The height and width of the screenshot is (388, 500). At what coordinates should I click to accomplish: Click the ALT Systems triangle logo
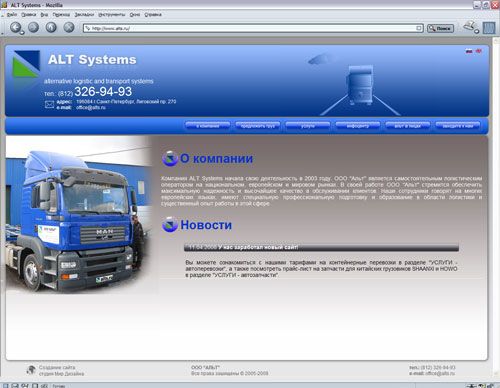tap(26, 64)
